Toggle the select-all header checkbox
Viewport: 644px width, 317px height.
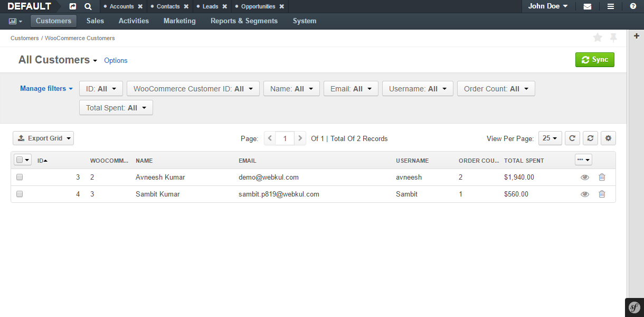tap(20, 160)
